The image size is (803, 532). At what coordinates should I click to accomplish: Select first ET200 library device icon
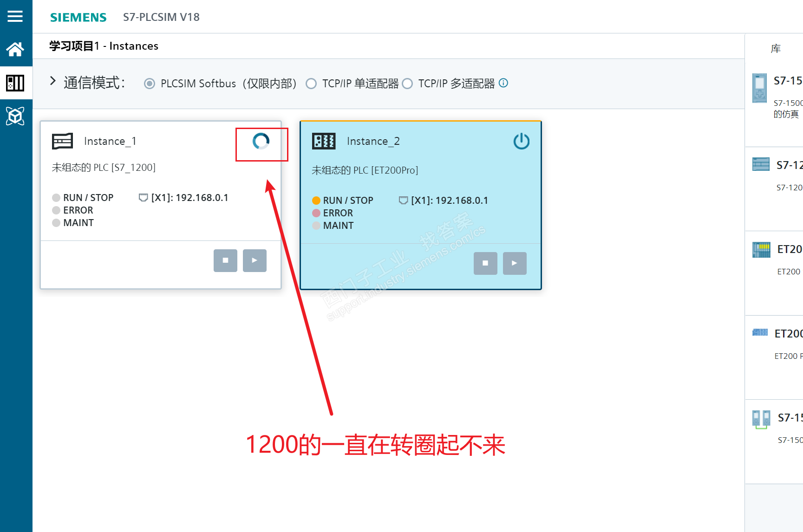coord(761,250)
